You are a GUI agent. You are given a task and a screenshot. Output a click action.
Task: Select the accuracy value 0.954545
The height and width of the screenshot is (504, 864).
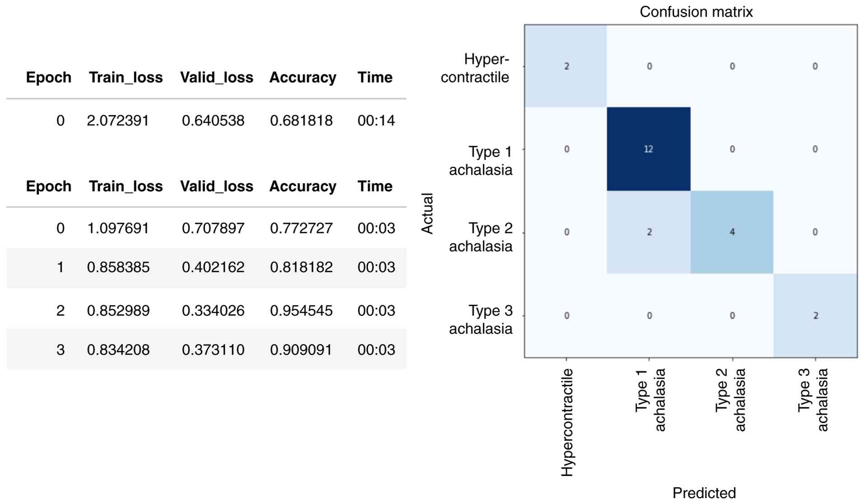301,311
